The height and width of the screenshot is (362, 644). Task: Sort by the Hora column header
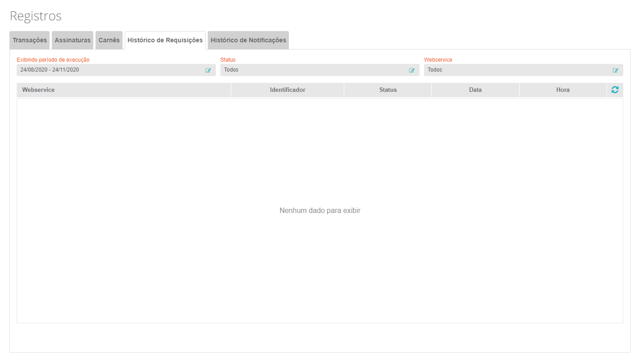[x=563, y=90]
